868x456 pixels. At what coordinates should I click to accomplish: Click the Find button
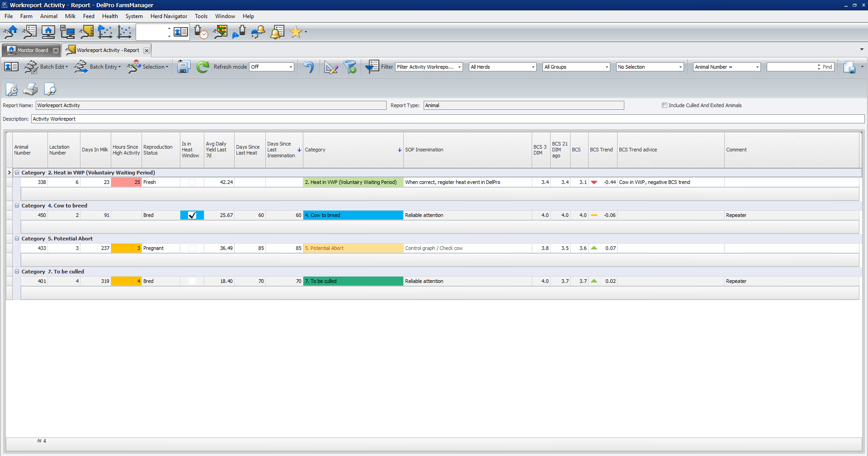coord(827,67)
